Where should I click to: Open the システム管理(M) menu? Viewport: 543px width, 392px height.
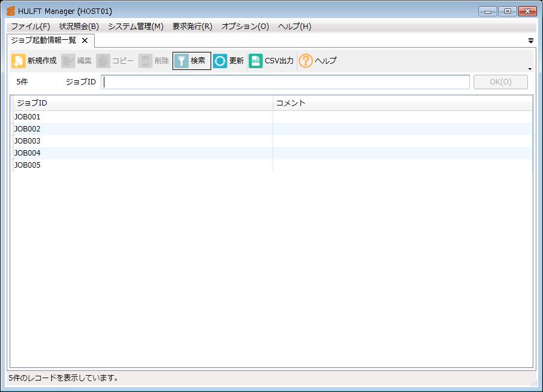[x=135, y=27]
